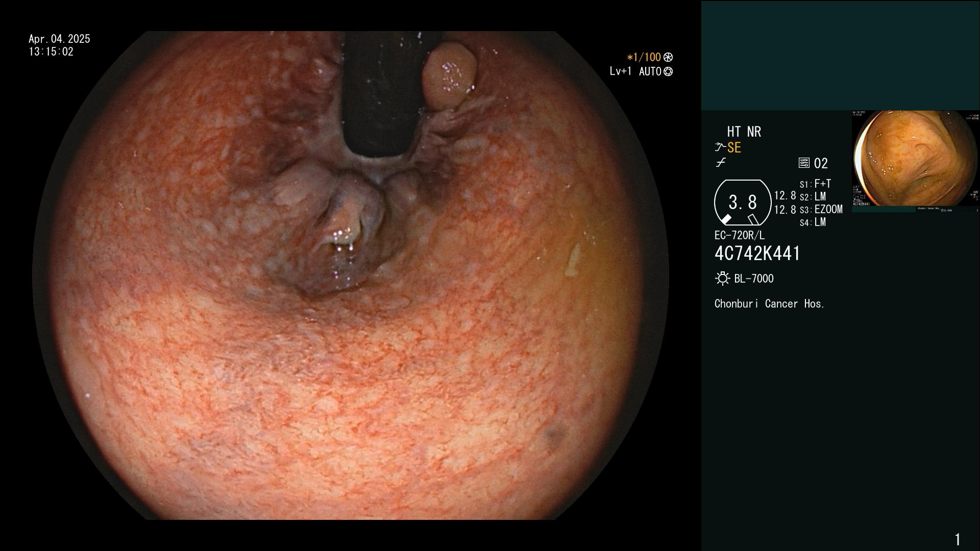
Task: Click the color enhancement icon below SE
Action: coord(721,163)
